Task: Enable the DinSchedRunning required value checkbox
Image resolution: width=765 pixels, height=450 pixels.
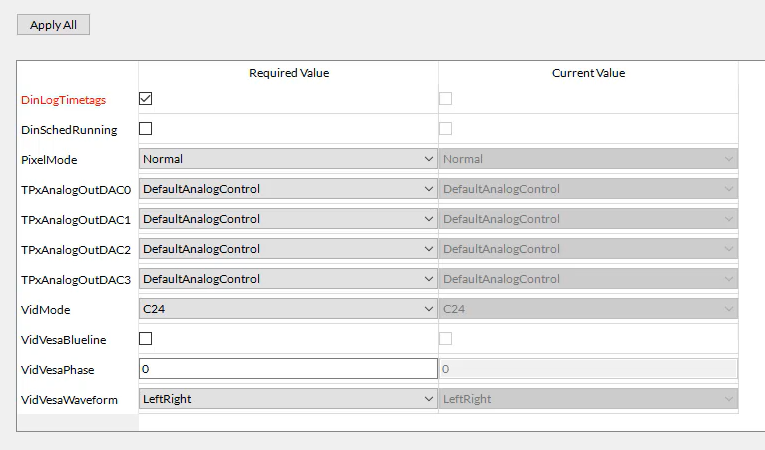Action: pyautogui.click(x=145, y=129)
